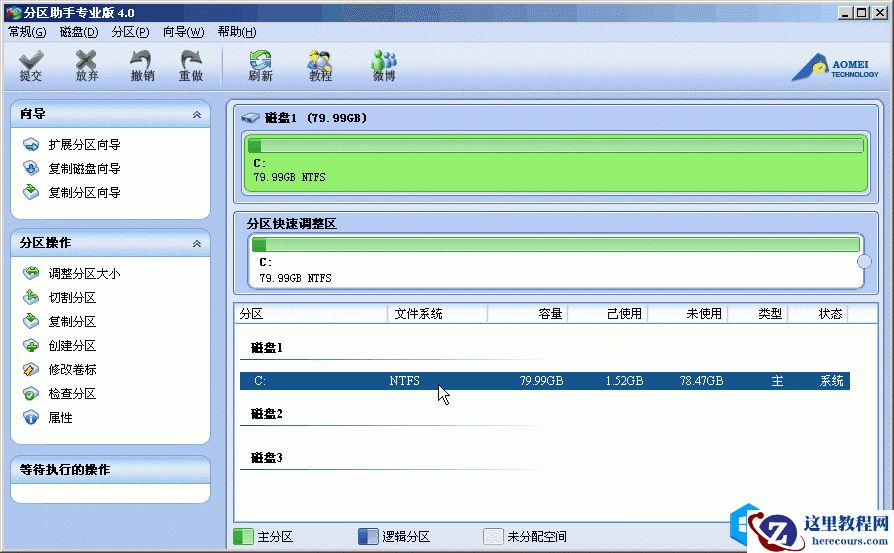
Task: Click the 磁盘1 drive icon in header
Action: point(250,118)
